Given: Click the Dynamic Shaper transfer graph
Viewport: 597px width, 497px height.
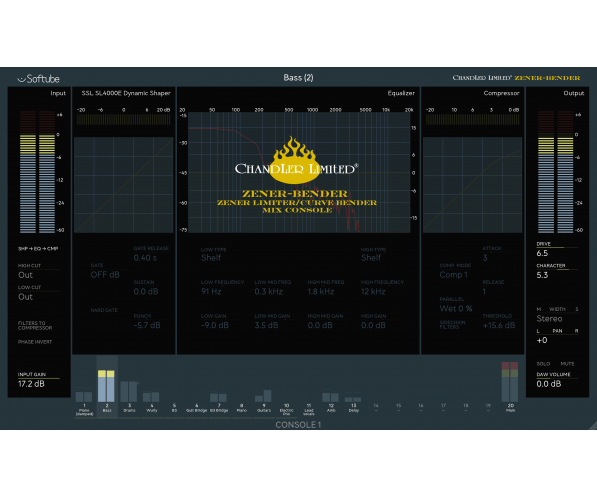Looking at the screenshot, I should pos(124,185).
